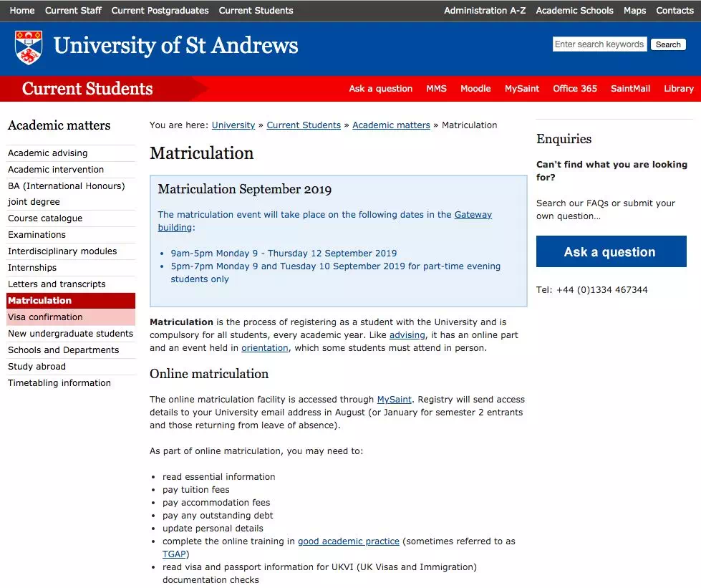
Task: Click the University of St Andrews title
Action: tap(175, 46)
